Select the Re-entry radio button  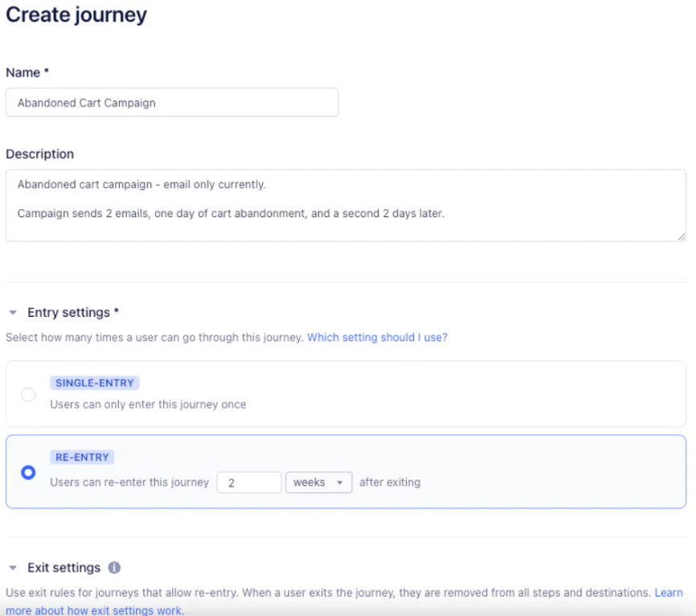click(28, 473)
